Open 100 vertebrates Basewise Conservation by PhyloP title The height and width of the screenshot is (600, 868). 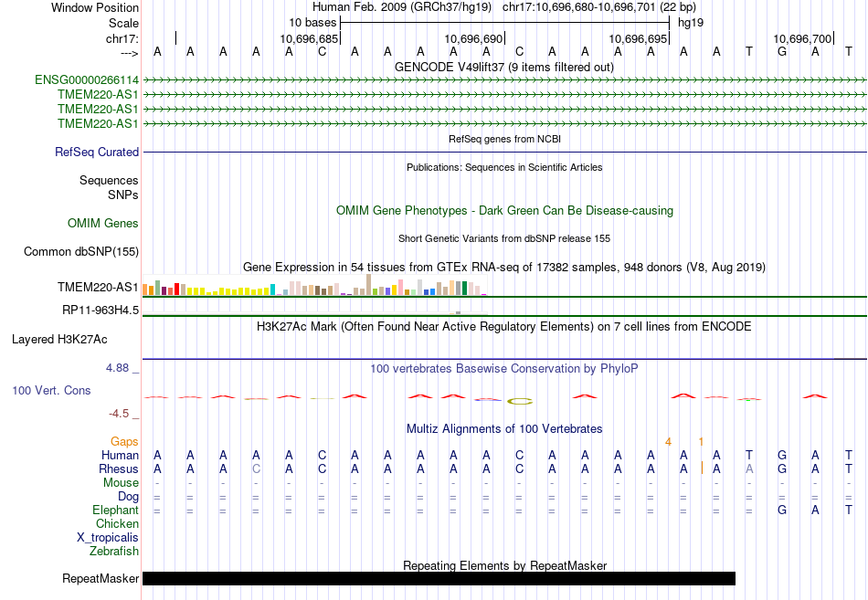pyautogui.click(x=504, y=369)
